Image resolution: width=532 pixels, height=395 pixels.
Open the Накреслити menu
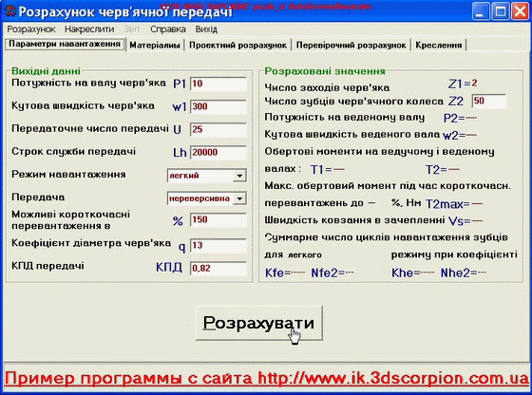tap(89, 29)
